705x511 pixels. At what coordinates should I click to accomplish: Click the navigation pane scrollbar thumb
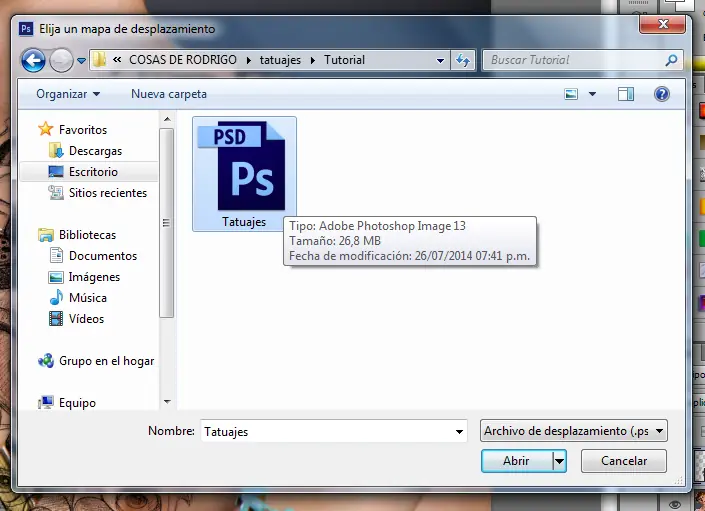[167, 223]
